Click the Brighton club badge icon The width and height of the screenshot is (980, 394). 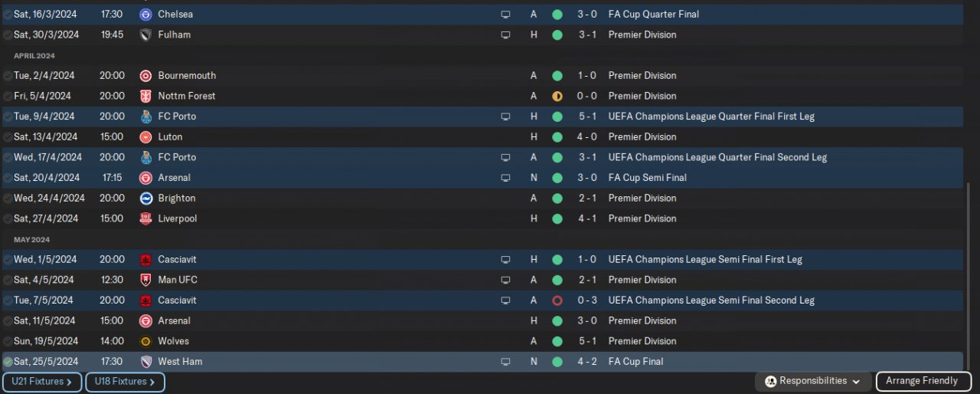(x=145, y=199)
